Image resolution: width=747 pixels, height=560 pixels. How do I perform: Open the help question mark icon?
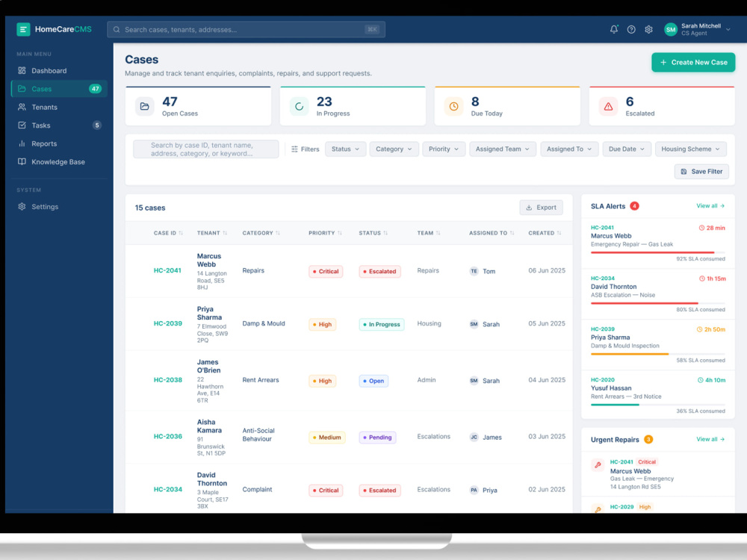(631, 30)
